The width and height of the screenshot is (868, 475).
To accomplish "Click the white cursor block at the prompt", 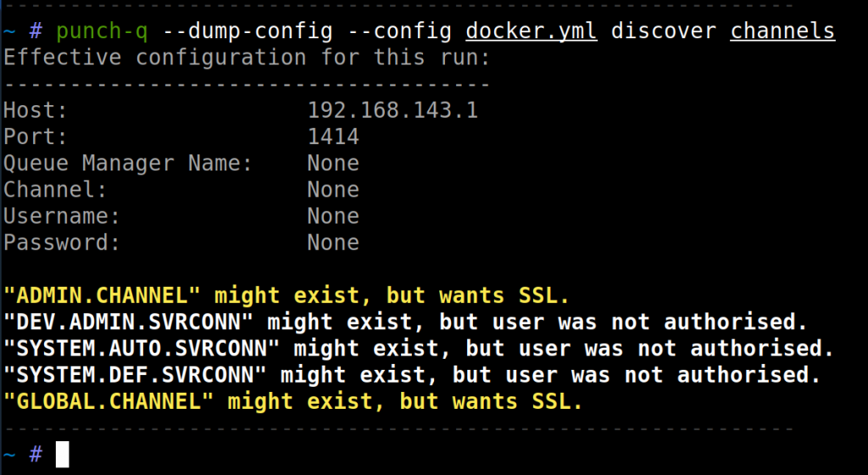I will point(62,455).
